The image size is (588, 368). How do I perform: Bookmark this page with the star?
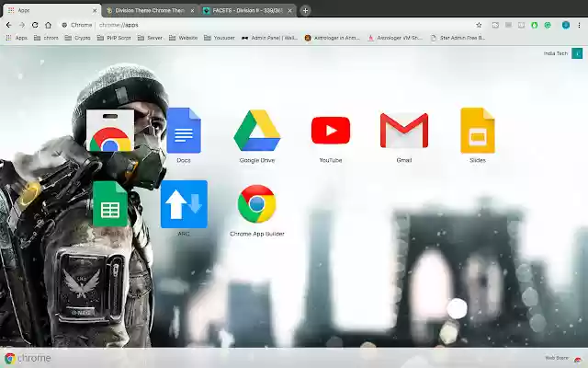click(479, 25)
